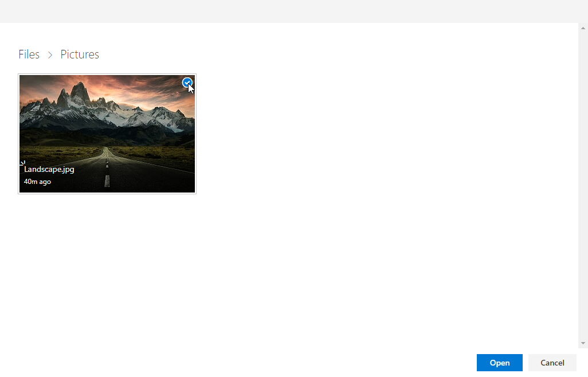Click the loading spinner icon above the file name
The height and width of the screenshot is (377, 588).
tap(22, 163)
